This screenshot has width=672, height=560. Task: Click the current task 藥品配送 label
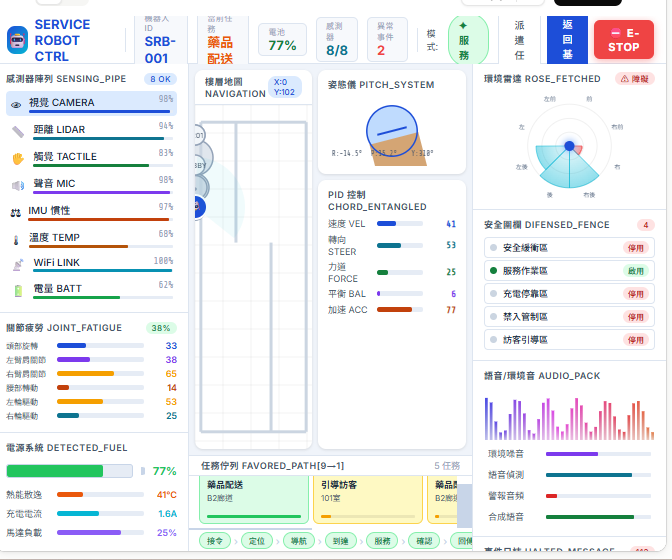pyautogui.click(x=220, y=50)
